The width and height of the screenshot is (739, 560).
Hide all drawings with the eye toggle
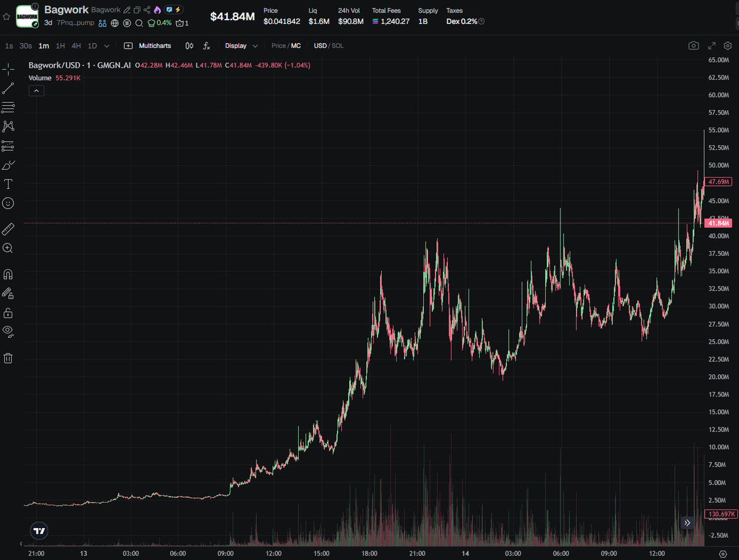(x=8, y=332)
